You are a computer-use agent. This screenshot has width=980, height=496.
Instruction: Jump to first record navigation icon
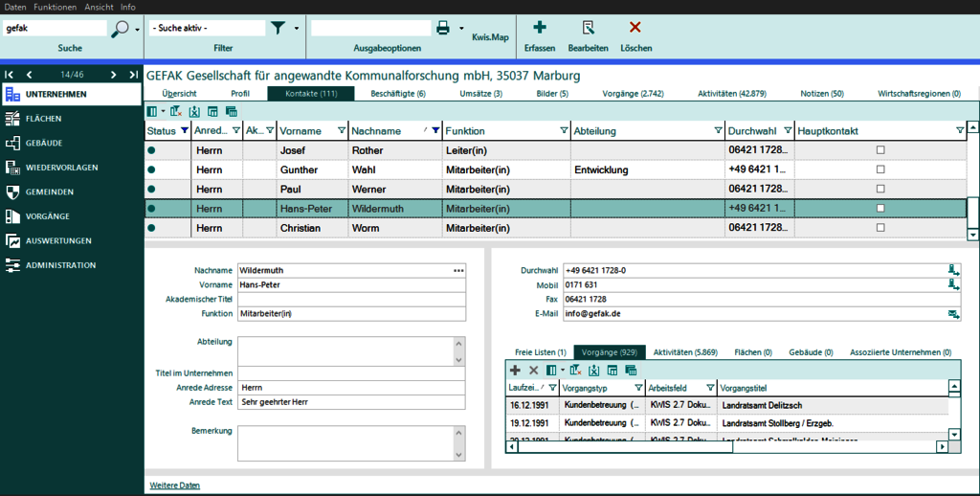tap(10, 75)
